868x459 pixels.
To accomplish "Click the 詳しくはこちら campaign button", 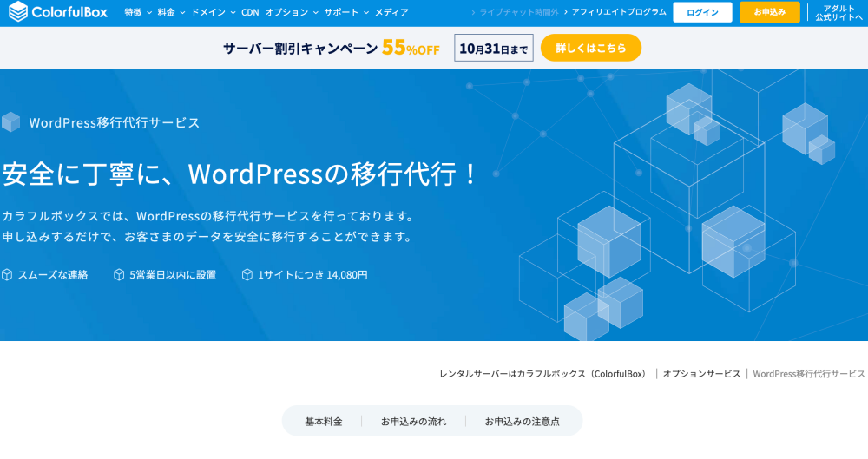I will pyautogui.click(x=590, y=48).
